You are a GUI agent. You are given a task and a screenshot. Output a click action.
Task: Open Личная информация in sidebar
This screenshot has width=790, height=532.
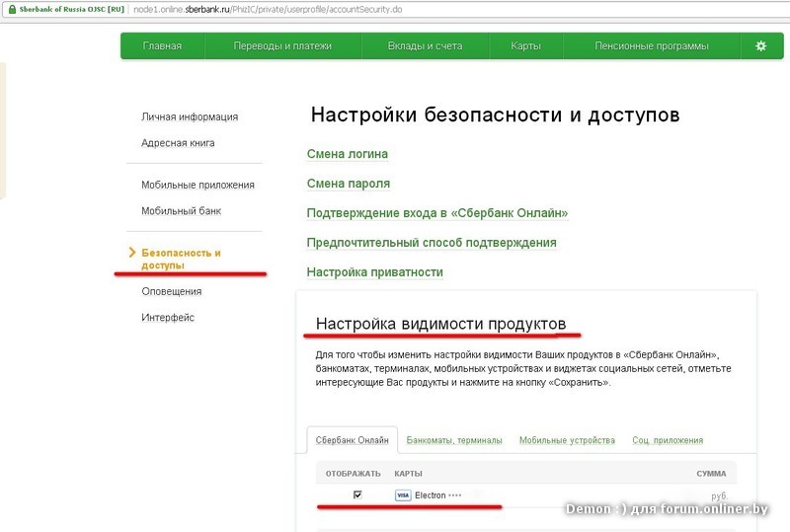pyautogui.click(x=190, y=116)
